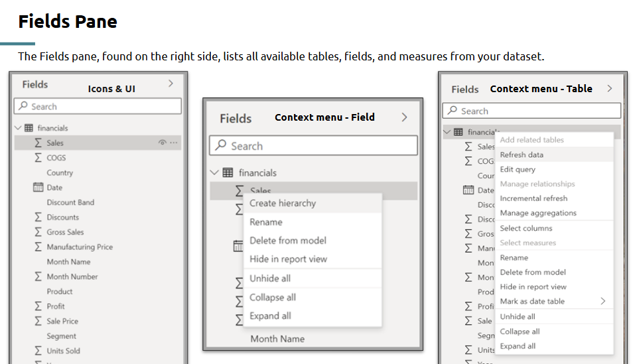
Task: Focus the Search box in the Context menu - Table pane
Action: coord(531,111)
